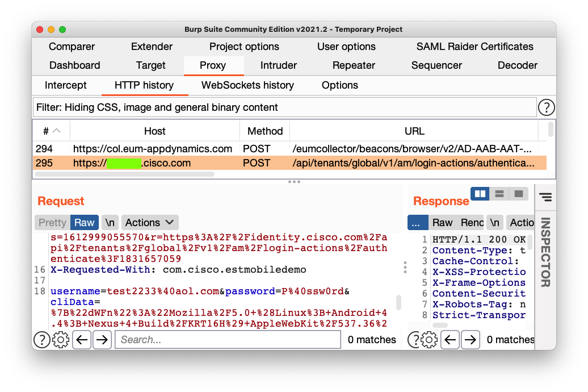
Task: Click HTTP/1.1 200 OK line in Response
Action: tap(479, 240)
